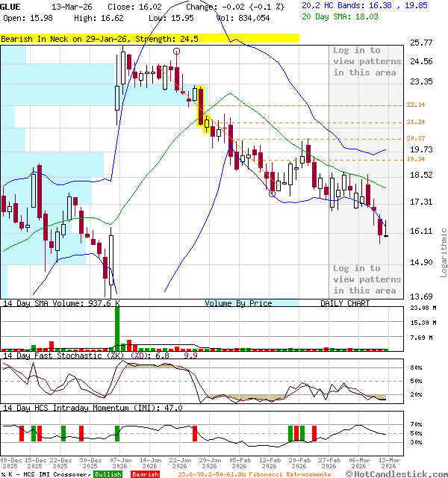This screenshot has height=478, width=448.
Task: Click the DAILY CHART label
Action: pos(345,303)
